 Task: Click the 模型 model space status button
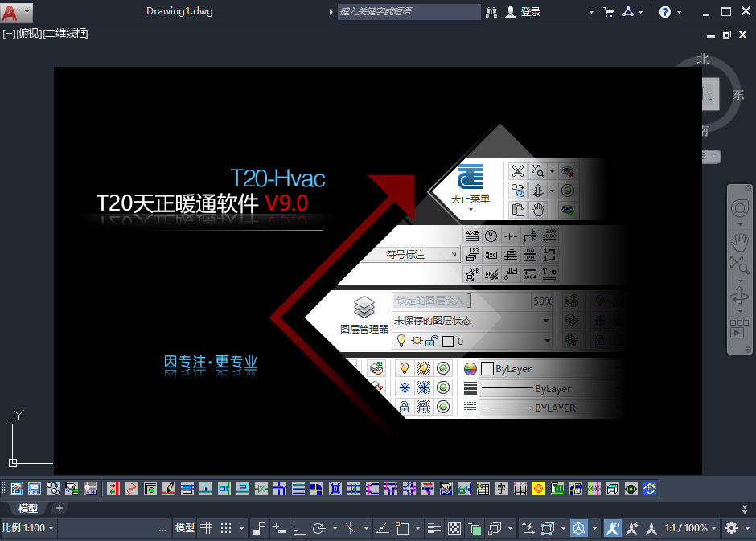[x=185, y=528]
